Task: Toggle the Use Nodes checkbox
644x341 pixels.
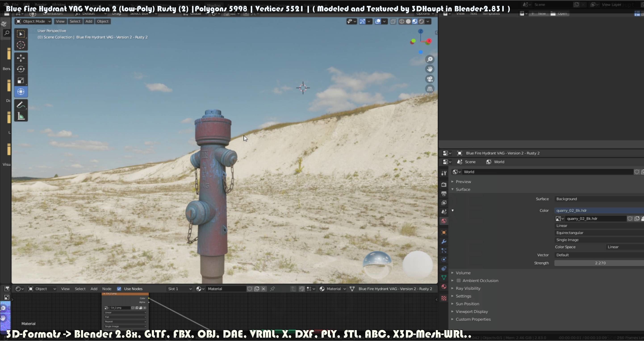Action: point(119,289)
